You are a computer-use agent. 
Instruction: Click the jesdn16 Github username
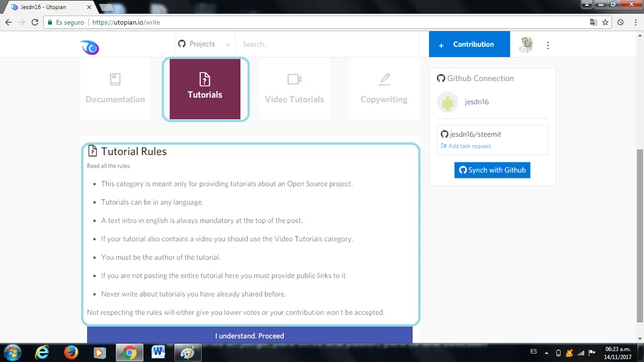476,102
